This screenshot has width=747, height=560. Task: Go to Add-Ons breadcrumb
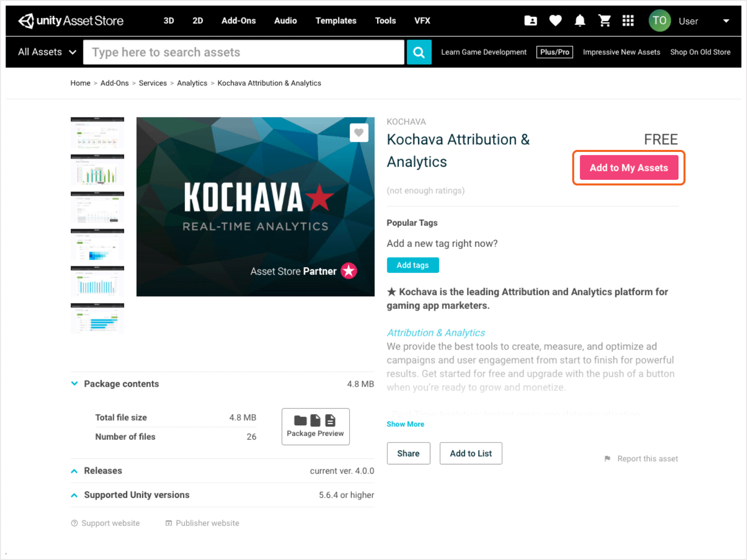[x=115, y=83]
